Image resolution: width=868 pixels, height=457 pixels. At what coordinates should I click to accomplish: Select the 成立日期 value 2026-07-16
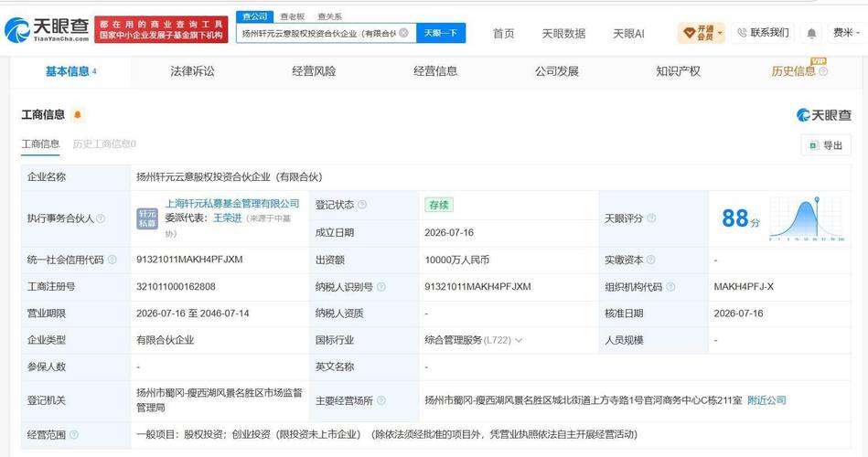click(x=449, y=232)
